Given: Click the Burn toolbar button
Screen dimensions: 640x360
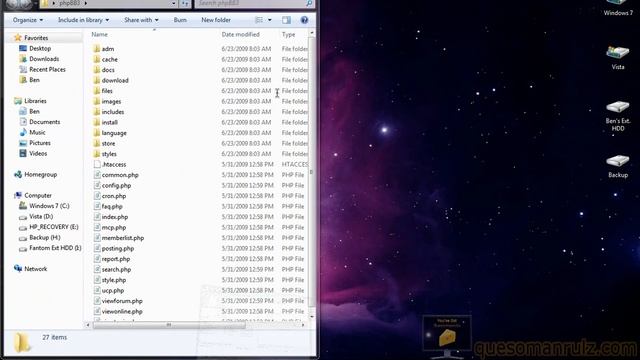Looking at the screenshot, I should (180, 20).
